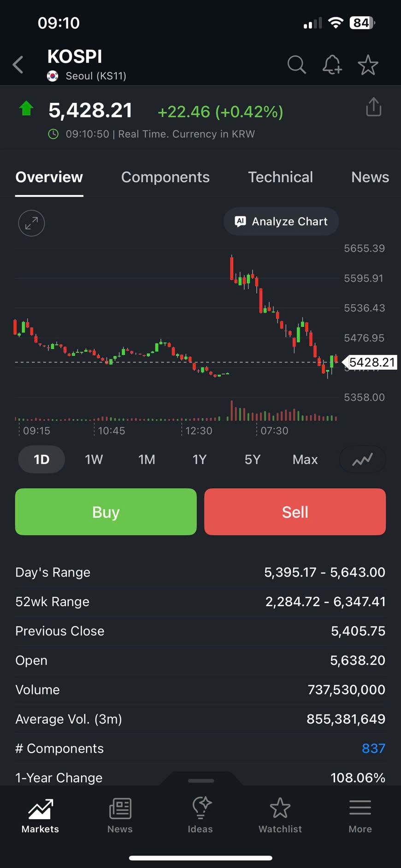Select the 1W time range

tap(94, 460)
